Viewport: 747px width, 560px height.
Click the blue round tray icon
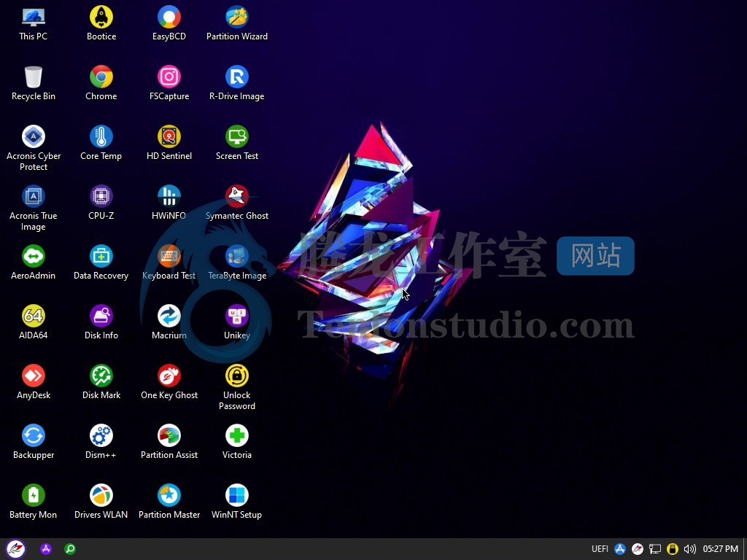click(620, 549)
